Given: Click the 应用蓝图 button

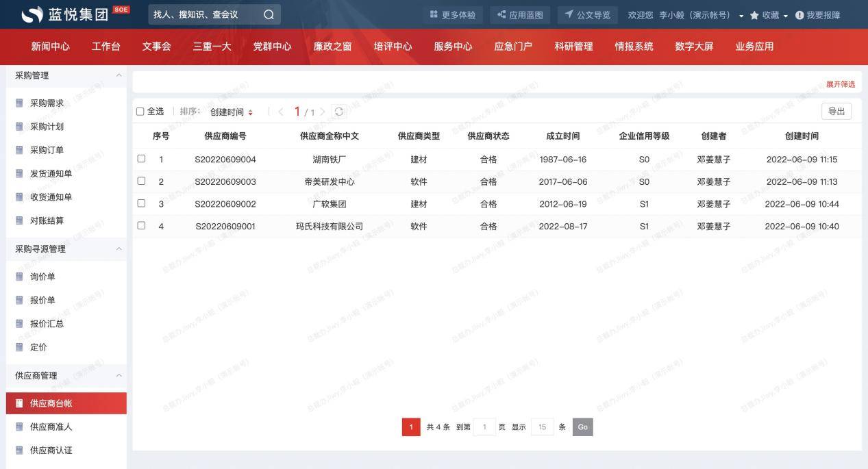Looking at the screenshot, I should 520,15.
